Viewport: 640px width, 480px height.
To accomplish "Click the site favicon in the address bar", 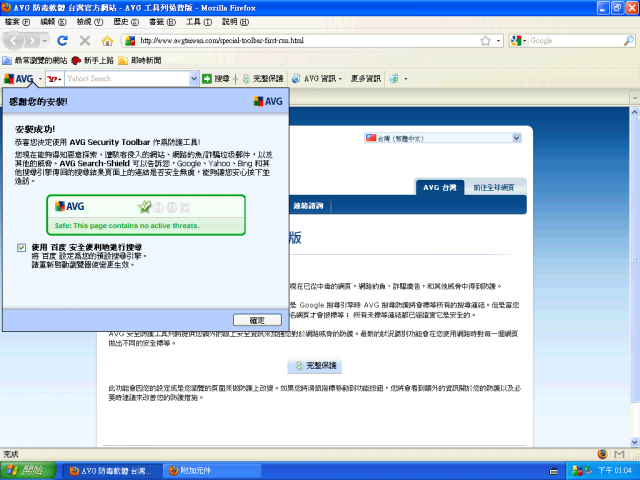I will [x=130, y=40].
